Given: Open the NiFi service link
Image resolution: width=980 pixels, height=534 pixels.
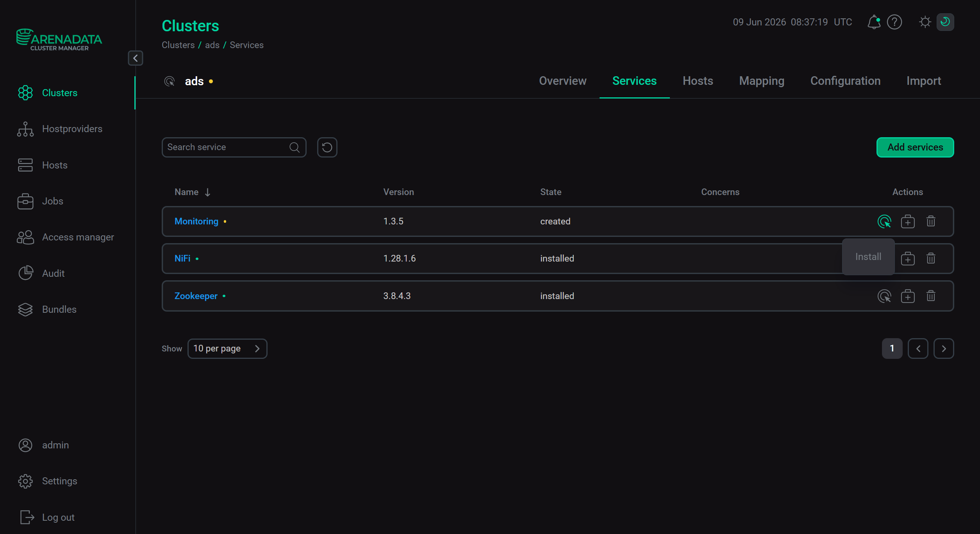Looking at the screenshot, I should coord(182,258).
